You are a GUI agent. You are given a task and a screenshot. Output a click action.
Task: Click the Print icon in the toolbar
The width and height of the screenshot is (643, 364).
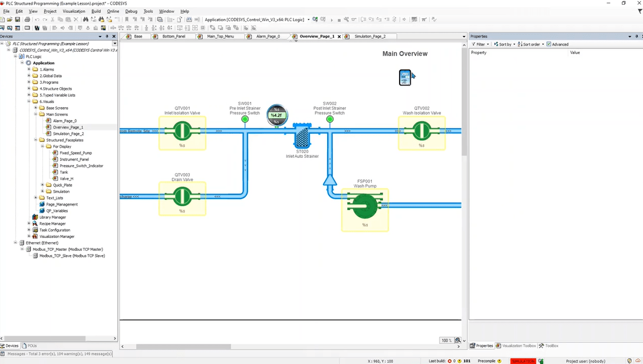tap(27, 19)
